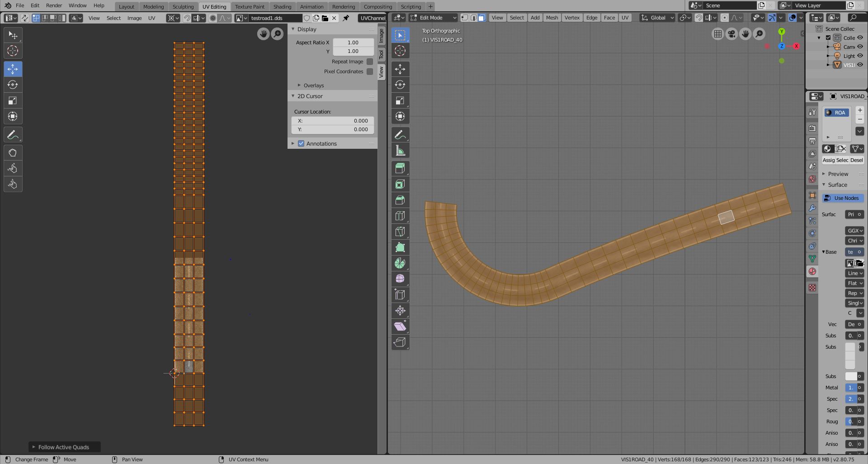Open the Tool sidebar tab in UV editor
This screenshot has width=868, height=464.
[x=382, y=55]
